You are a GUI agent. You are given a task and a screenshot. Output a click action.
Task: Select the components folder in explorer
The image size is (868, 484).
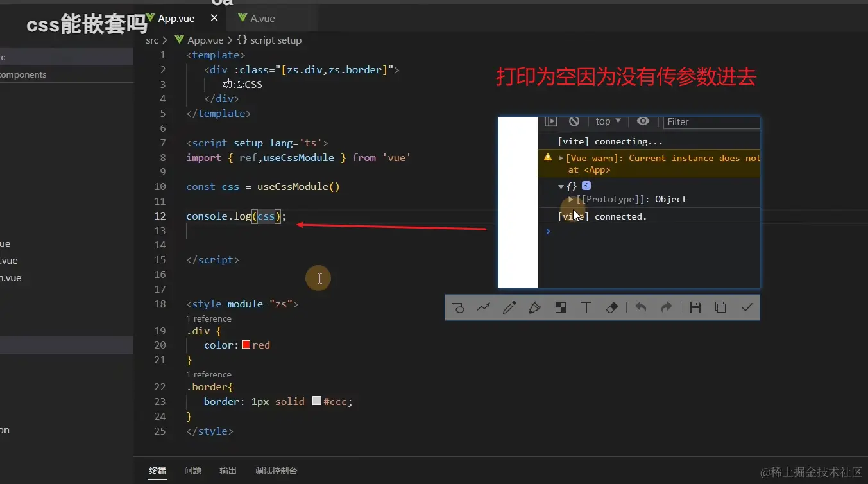67,74
